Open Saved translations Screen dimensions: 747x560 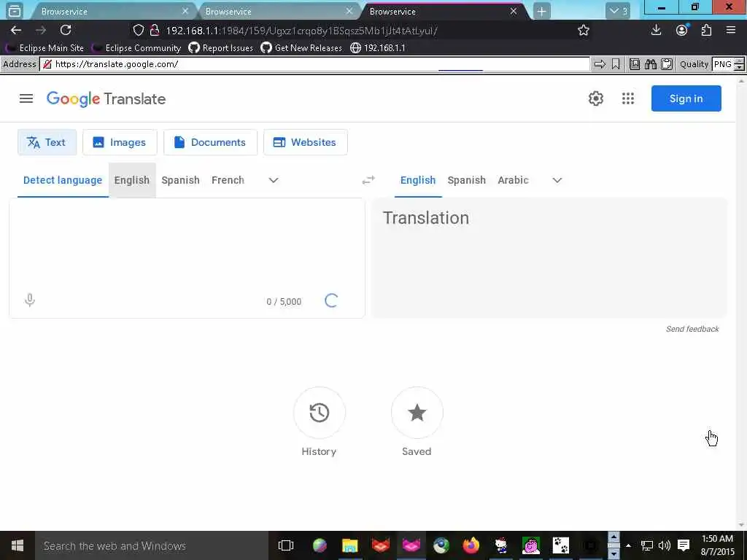coord(417,413)
